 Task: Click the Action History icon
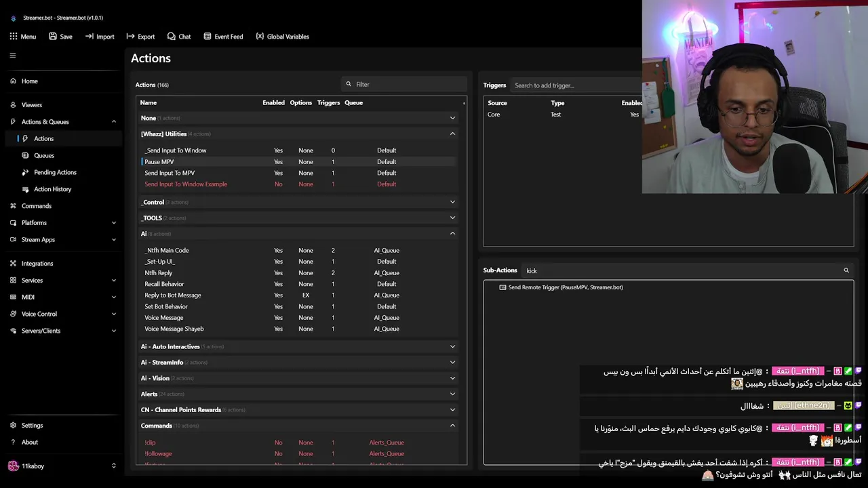[x=26, y=189]
